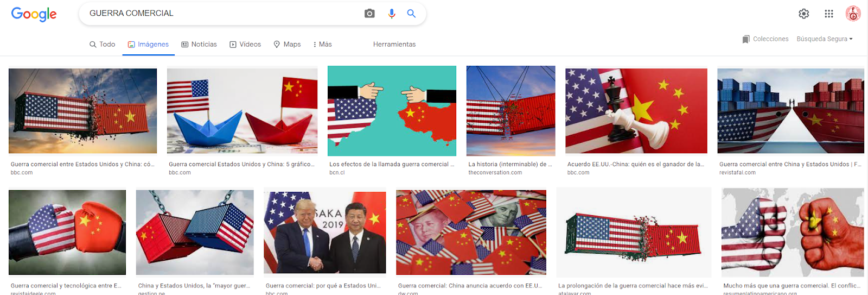Click the blue magnifier search button
This screenshot has height=295, width=868.
(411, 14)
